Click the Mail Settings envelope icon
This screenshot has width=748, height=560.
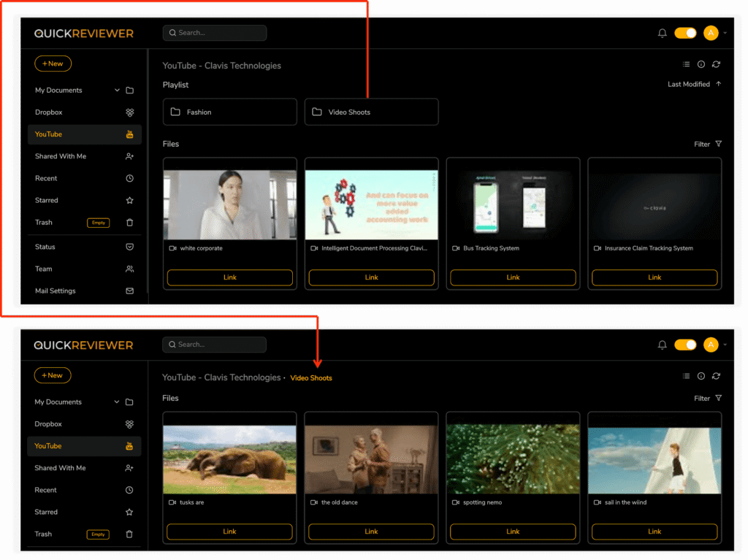tap(129, 291)
